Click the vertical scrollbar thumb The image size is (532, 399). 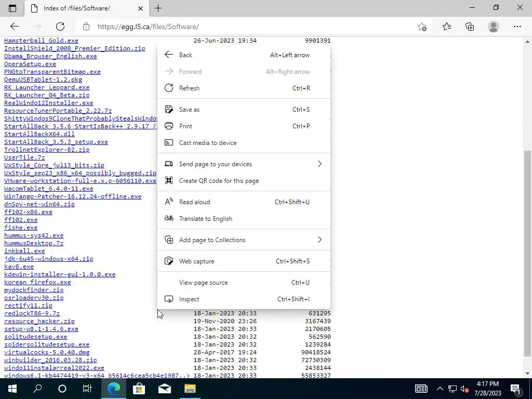527,254
